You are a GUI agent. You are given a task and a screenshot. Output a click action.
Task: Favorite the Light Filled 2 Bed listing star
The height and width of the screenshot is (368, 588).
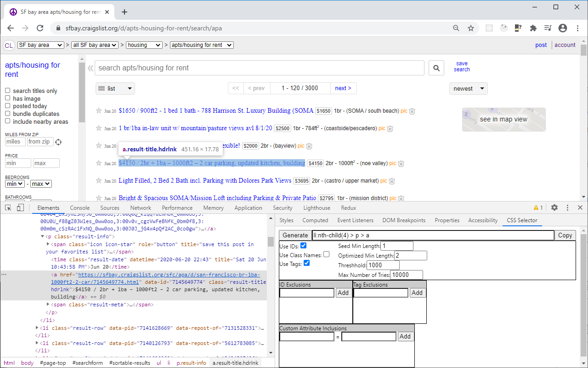[x=98, y=180]
